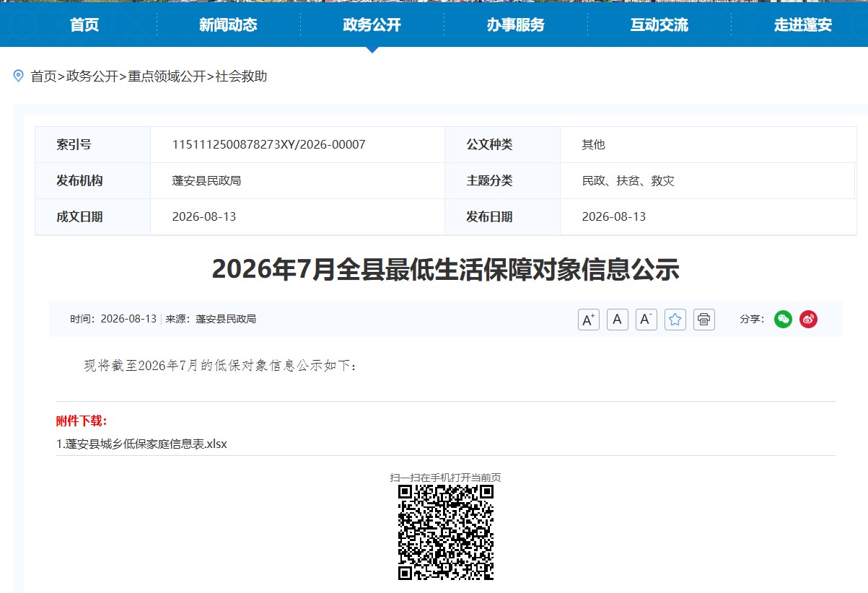This screenshot has height=593, width=868.
Task: Increase font size with A+ icon
Action: tap(589, 319)
